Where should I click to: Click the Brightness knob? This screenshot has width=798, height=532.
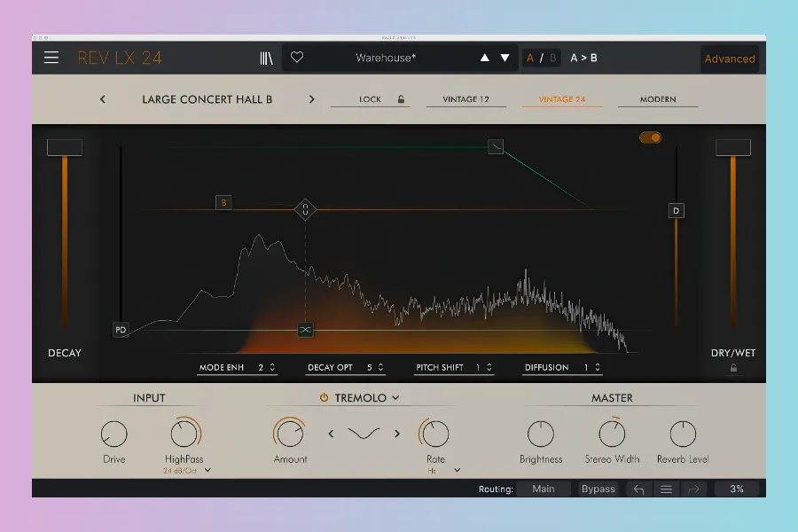541,434
